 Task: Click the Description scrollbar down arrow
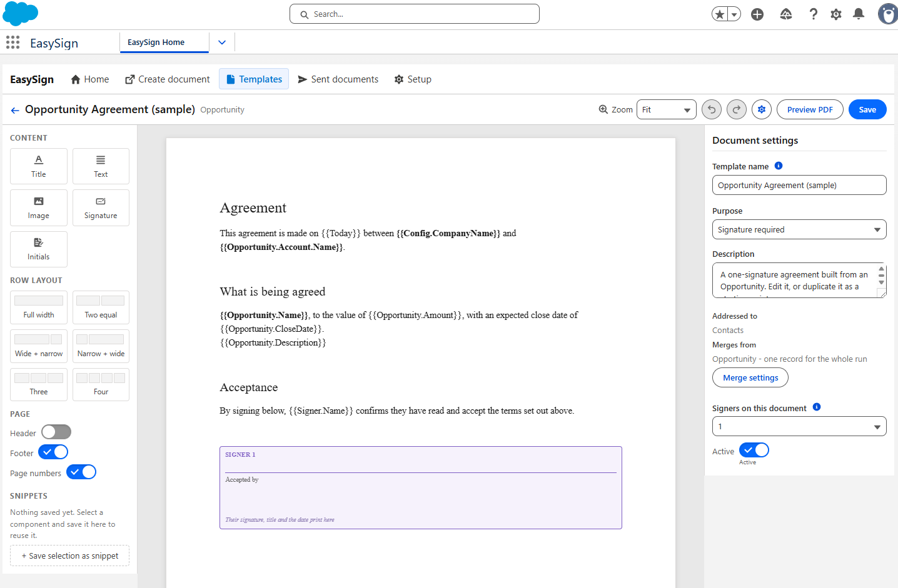881,282
